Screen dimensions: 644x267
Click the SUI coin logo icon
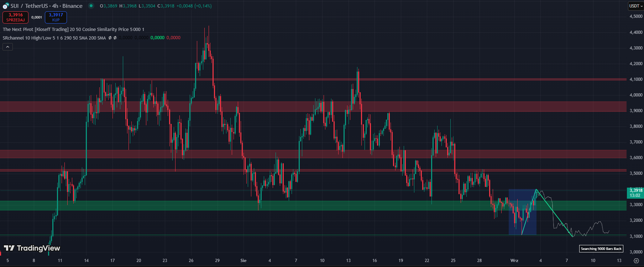[6, 6]
